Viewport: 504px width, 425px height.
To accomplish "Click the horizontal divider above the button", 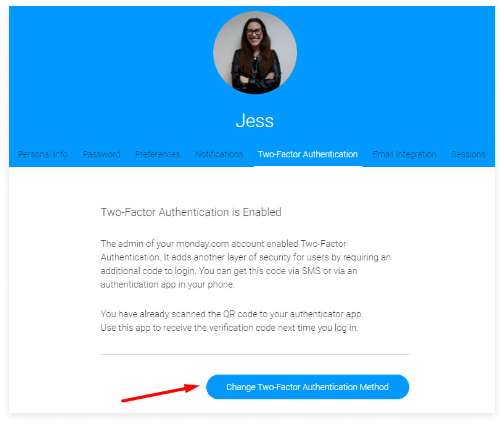I will click(255, 355).
